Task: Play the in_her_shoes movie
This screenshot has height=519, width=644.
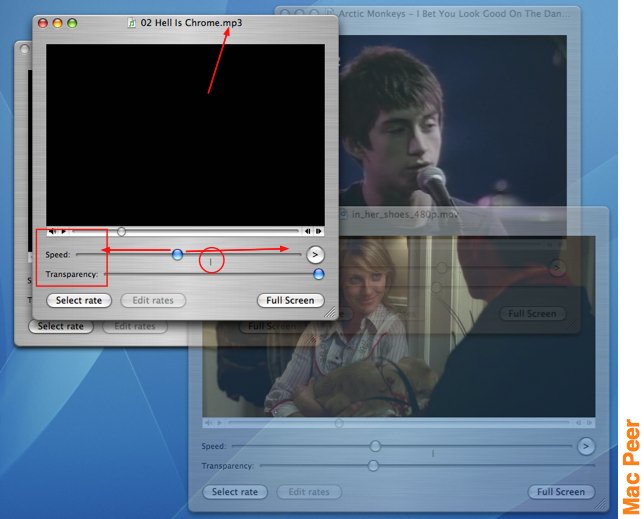Action: click(x=220, y=423)
